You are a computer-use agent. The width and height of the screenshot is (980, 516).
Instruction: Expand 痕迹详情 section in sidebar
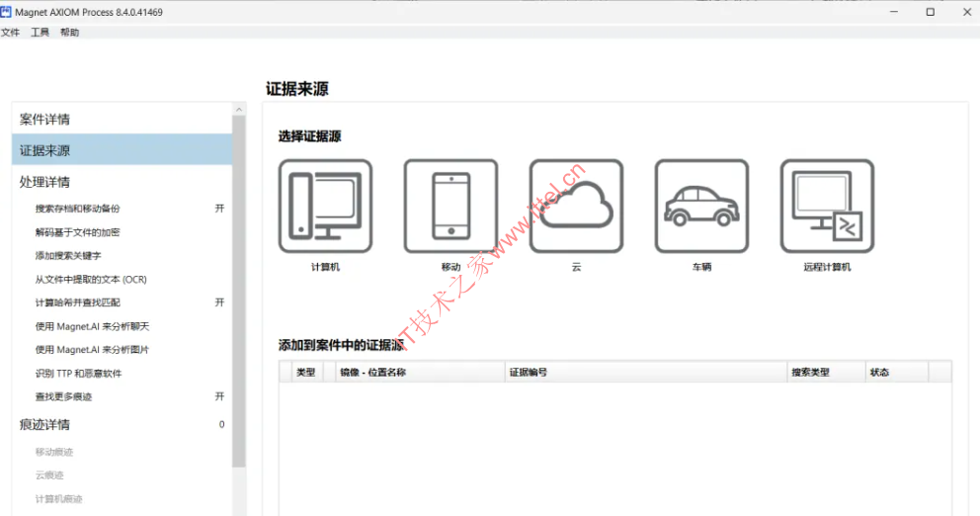45,424
